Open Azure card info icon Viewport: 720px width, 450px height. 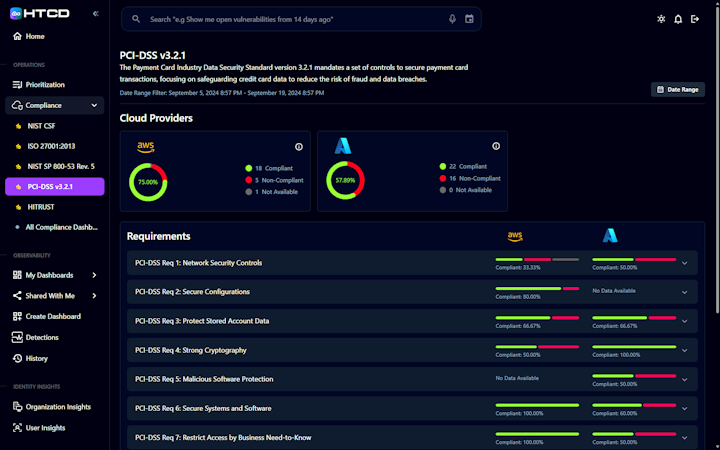(x=496, y=146)
